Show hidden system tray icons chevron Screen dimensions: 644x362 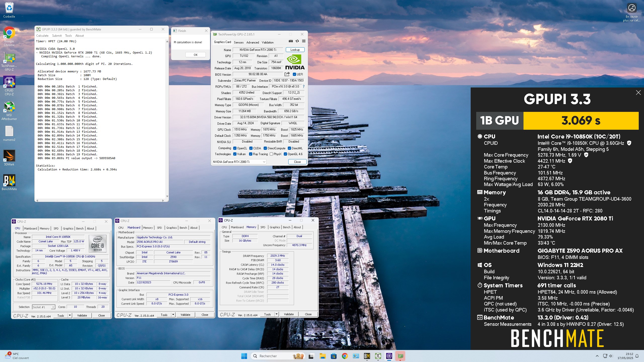(x=597, y=356)
